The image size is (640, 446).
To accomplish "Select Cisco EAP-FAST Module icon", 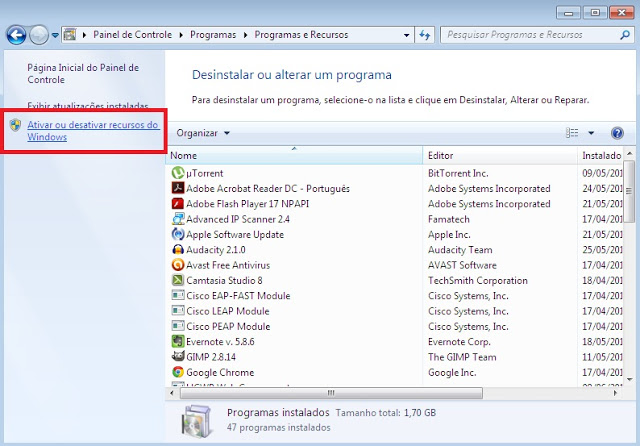I will point(178,295).
